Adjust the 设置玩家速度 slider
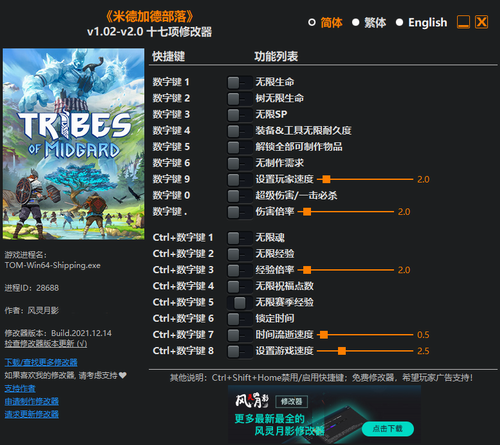Viewport: 500px width, 445px height. click(365, 179)
